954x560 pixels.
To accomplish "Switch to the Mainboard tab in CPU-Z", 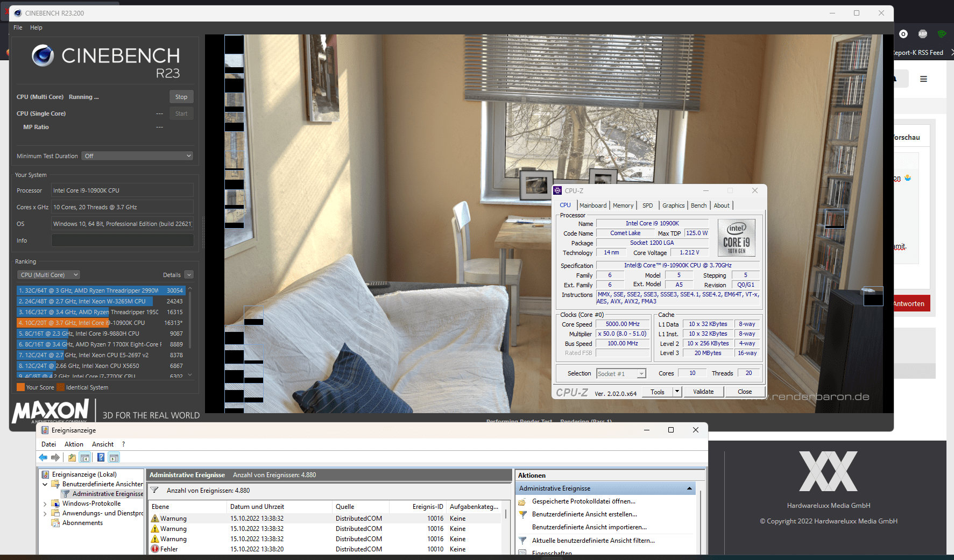I will (593, 205).
